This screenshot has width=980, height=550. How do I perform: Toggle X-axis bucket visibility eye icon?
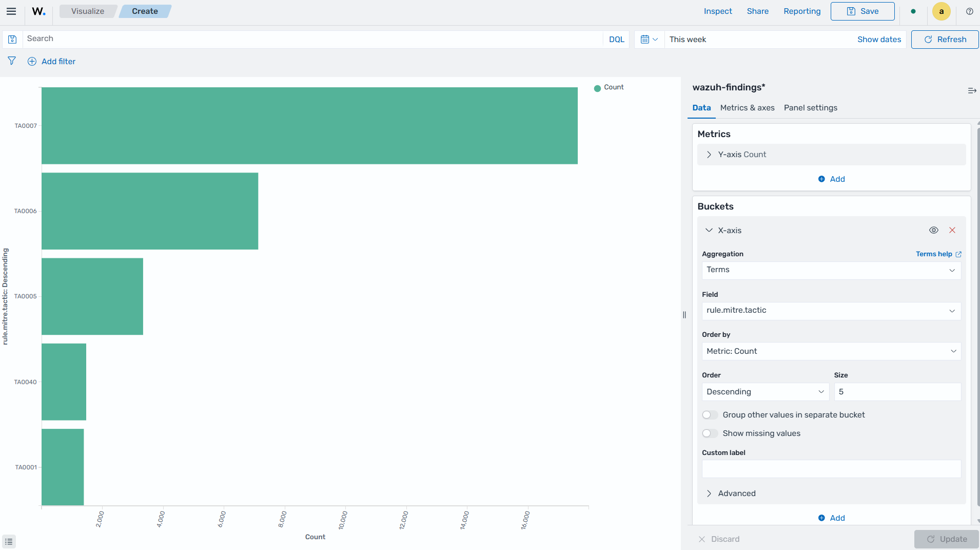coord(934,230)
